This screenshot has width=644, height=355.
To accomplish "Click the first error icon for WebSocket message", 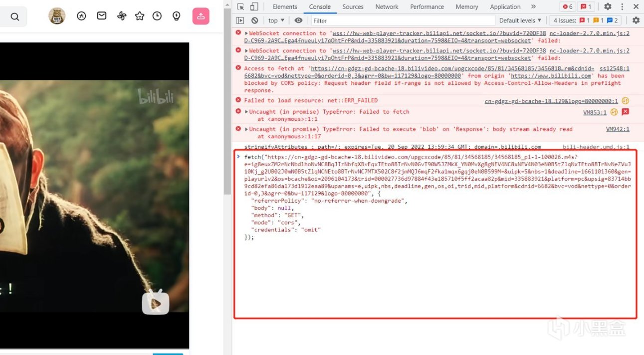I will click(x=238, y=33).
